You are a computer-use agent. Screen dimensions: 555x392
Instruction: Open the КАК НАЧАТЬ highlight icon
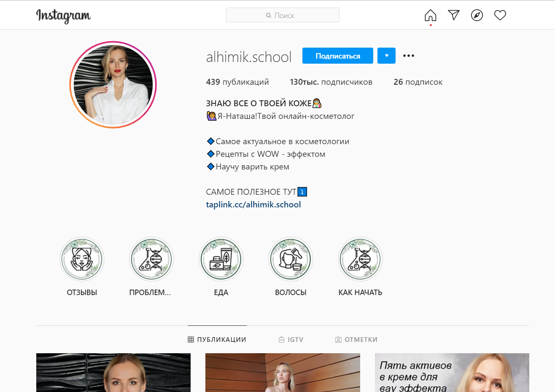click(x=360, y=259)
